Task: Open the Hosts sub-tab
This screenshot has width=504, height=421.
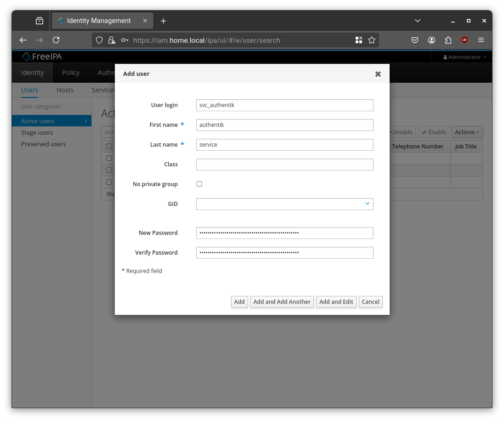Action: pos(65,91)
